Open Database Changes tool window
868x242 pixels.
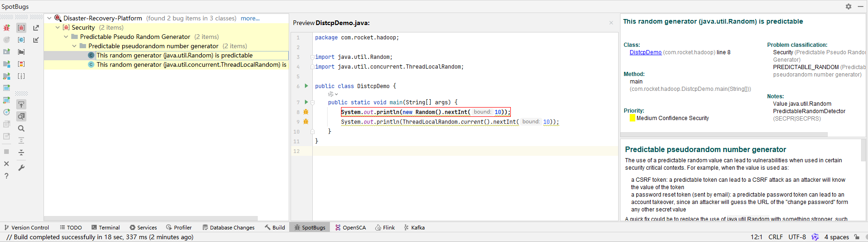tap(228, 228)
